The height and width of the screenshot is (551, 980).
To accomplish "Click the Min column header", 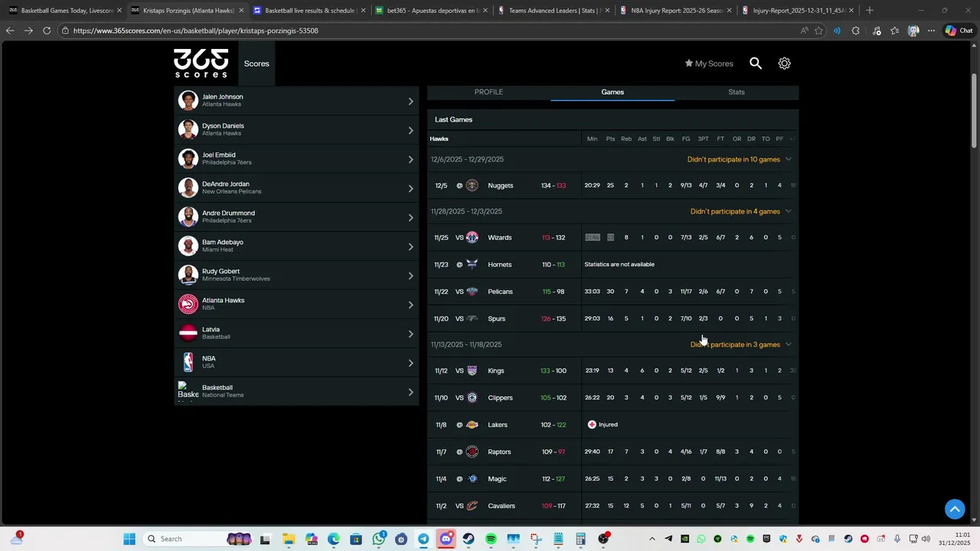I will 592,139.
